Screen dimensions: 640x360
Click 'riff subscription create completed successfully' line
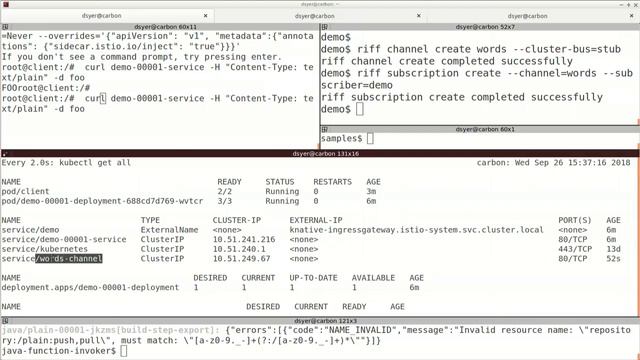click(462, 97)
